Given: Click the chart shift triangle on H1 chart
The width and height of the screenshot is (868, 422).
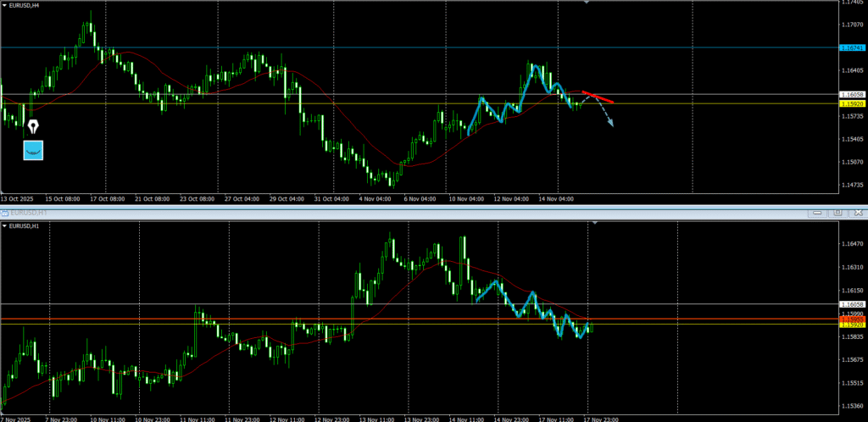Looking at the screenshot, I should (x=594, y=222).
